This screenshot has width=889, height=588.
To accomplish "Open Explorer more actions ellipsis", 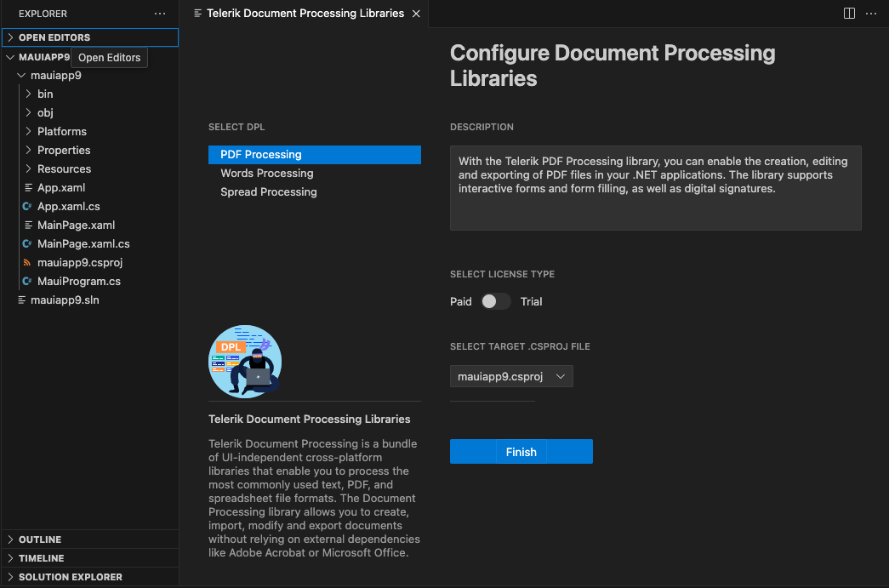I will click(x=160, y=14).
